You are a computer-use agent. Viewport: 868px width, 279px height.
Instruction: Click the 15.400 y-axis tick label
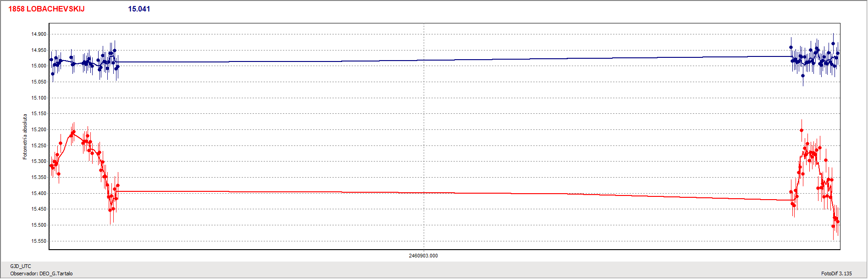39,193
